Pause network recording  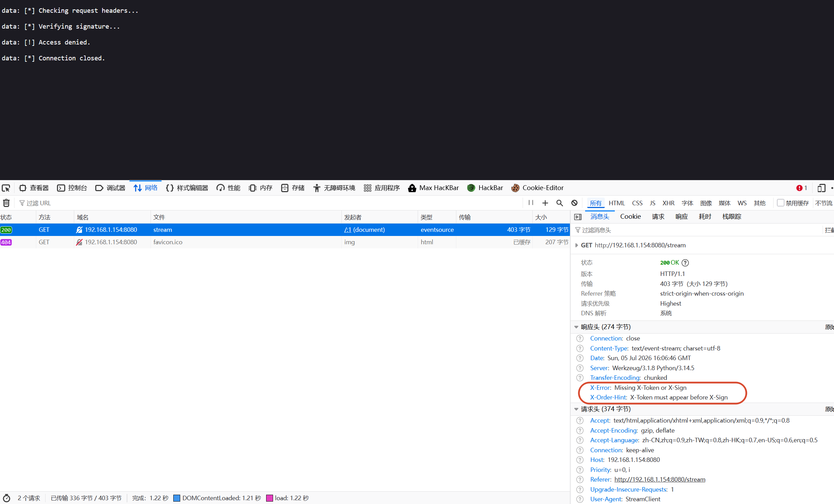(531, 203)
